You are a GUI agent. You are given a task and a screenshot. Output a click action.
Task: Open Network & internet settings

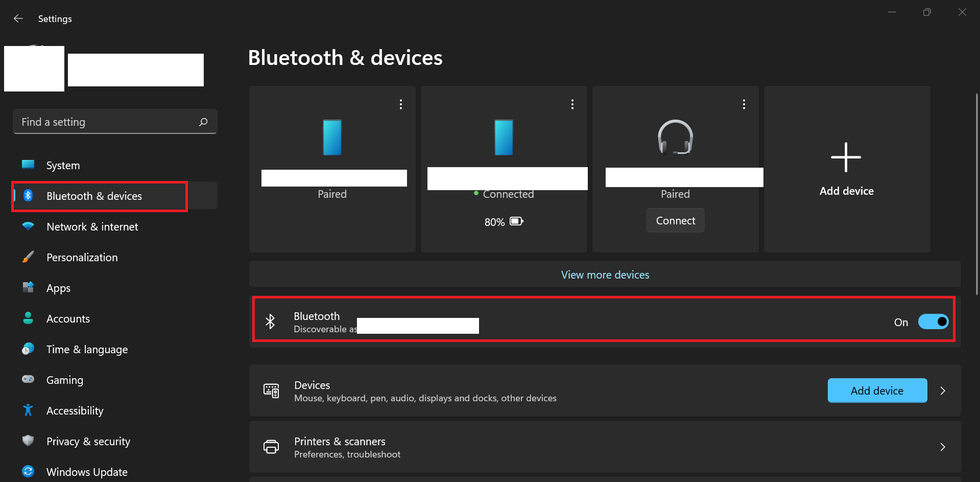click(x=92, y=227)
